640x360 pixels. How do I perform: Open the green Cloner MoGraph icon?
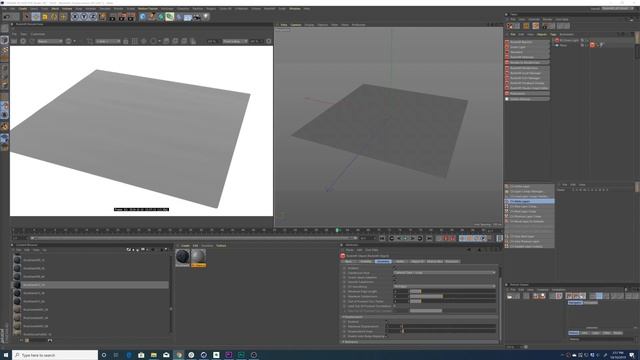(x=169, y=17)
